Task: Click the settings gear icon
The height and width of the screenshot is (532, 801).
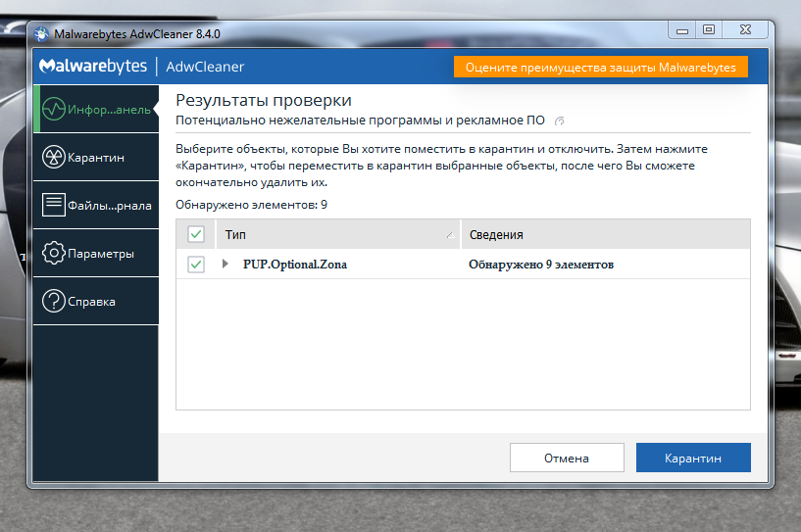Action: [x=54, y=253]
